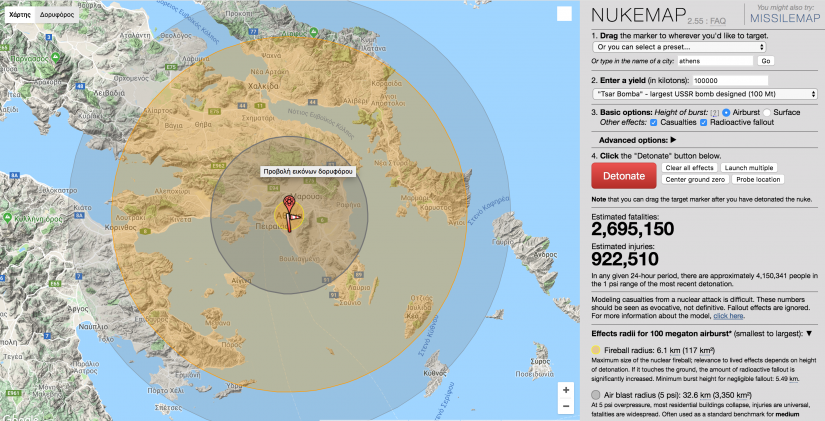Click the red target marker on Athens

click(289, 207)
